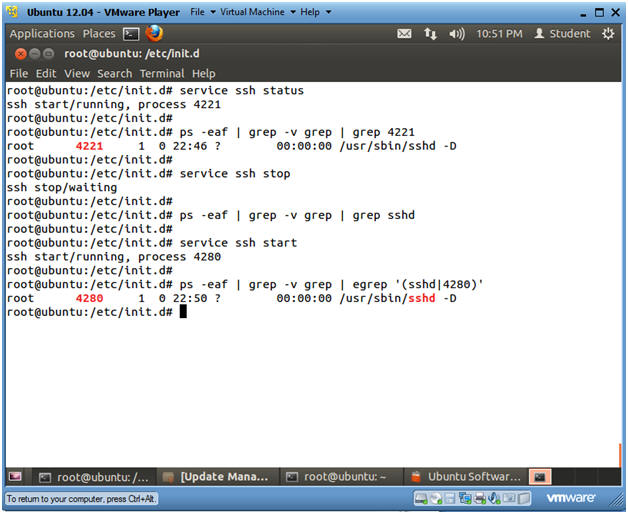The image size is (628, 514).
Task: Open the Terminal menu in menubar
Action: click(162, 74)
